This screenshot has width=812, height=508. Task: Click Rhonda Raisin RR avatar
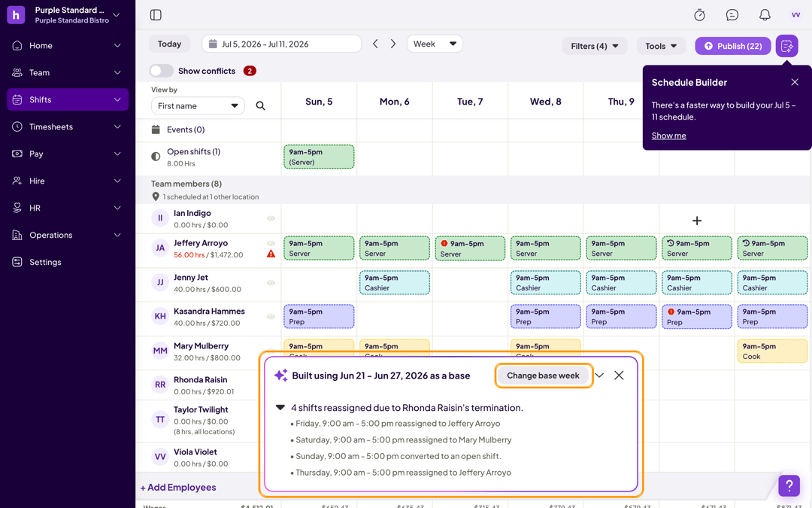pos(160,385)
